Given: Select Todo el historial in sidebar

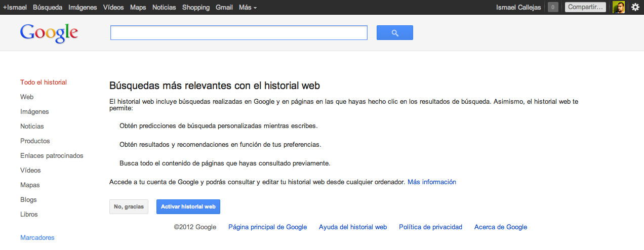Looking at the screenshot, I should point(44,82).
